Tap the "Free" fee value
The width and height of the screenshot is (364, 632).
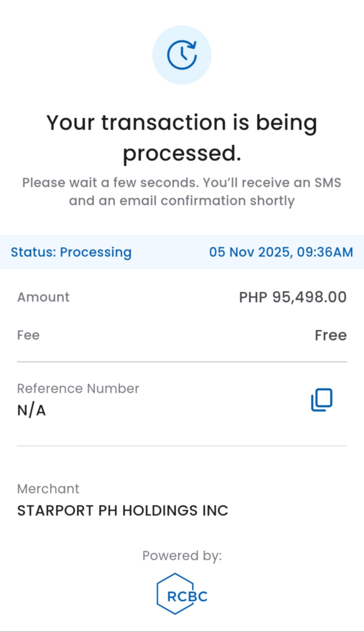[x=331, y=335]
